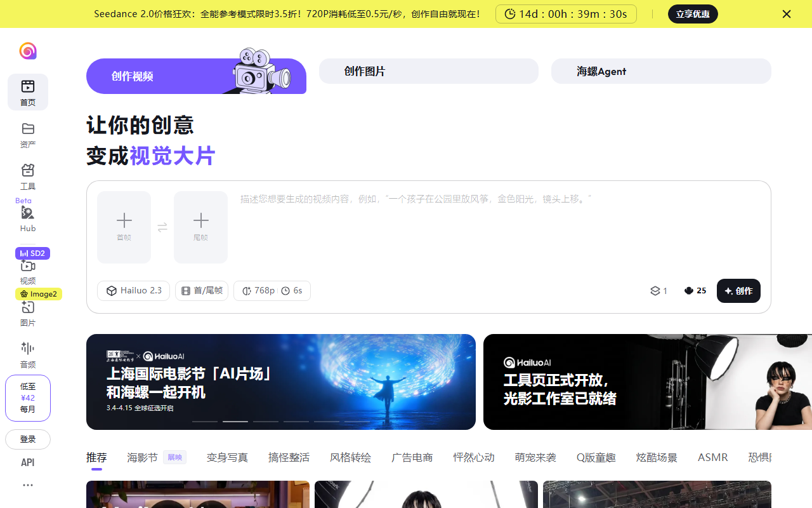Viewport: 812px width, 508px height.
Task: Add a 尾帧 last frame image
Action: 200,227
